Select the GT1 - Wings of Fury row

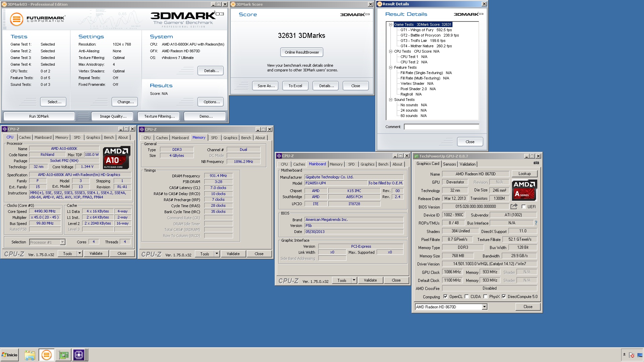point(426,30)
